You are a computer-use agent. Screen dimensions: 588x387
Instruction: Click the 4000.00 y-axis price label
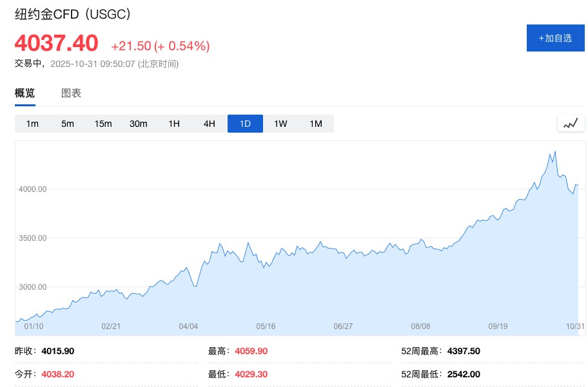[x=33, y=189]
